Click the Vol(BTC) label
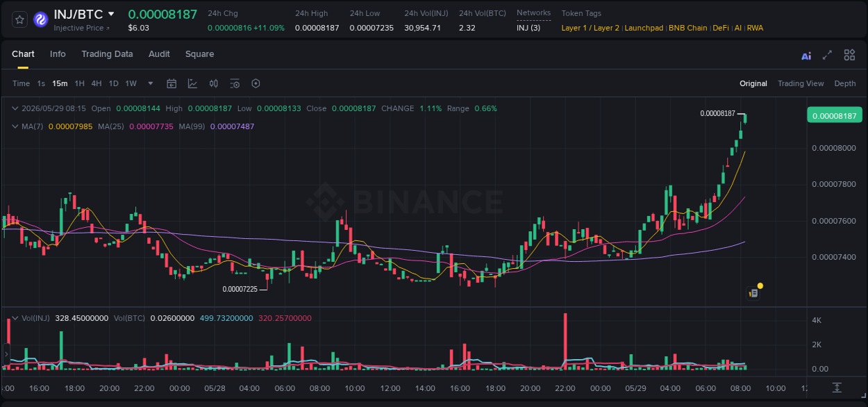The height and width of the screenshot is (407, 868). (x=130, y=318)
